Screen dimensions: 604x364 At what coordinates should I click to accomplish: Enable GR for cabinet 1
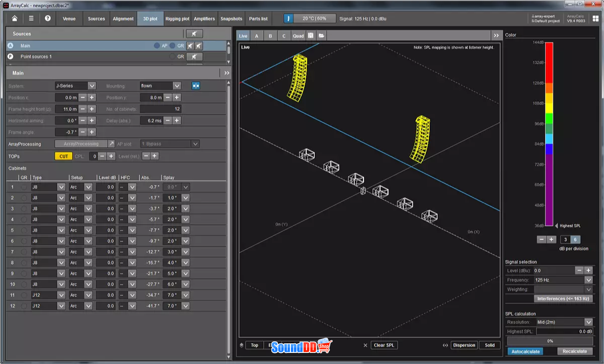[x=24, y=187]
